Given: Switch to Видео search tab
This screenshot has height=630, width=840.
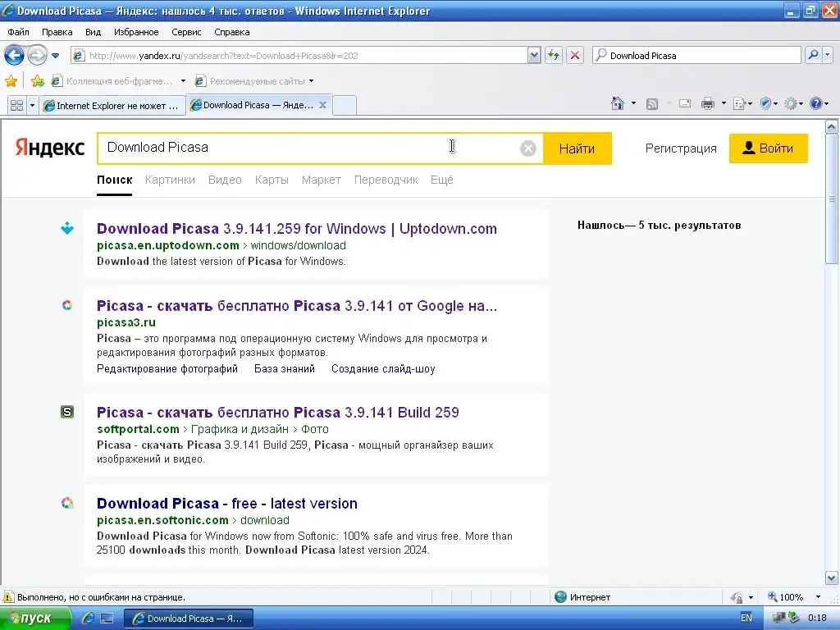Looking at the screenshot, I should (x=225, y=180).
